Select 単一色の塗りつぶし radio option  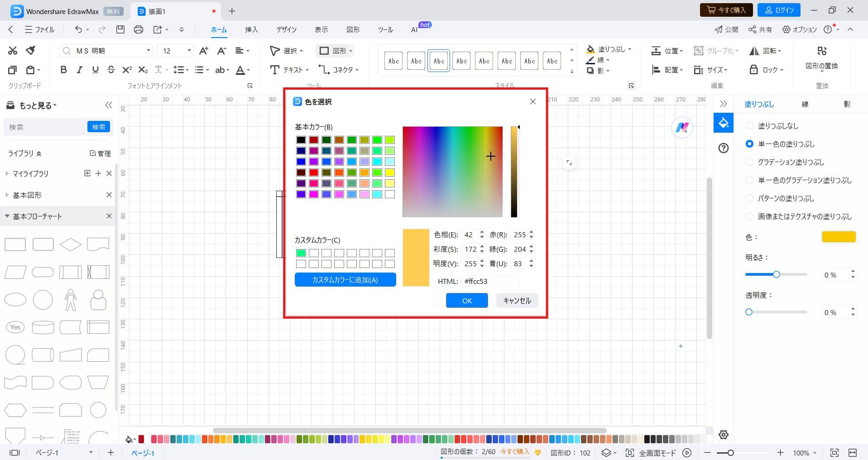[x=749, y=144]
